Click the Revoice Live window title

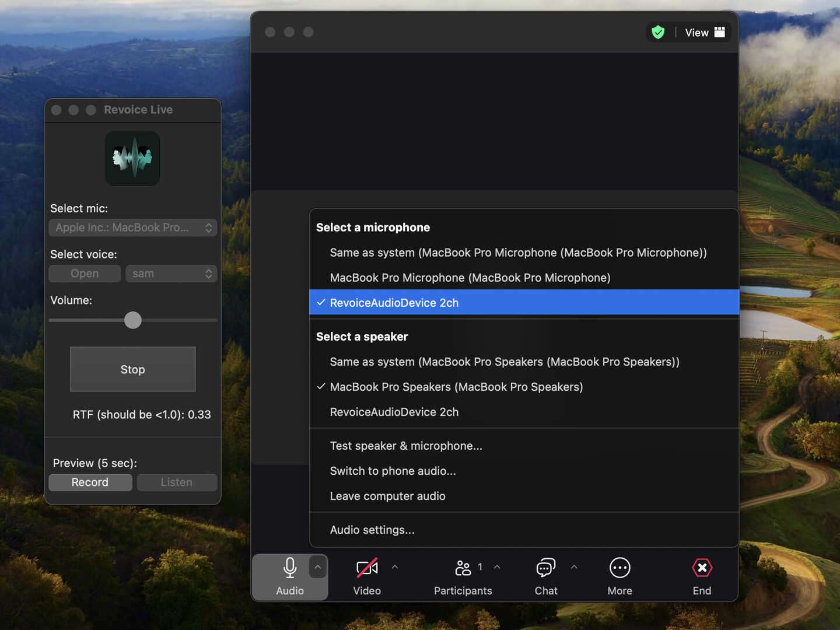(138, 110)
